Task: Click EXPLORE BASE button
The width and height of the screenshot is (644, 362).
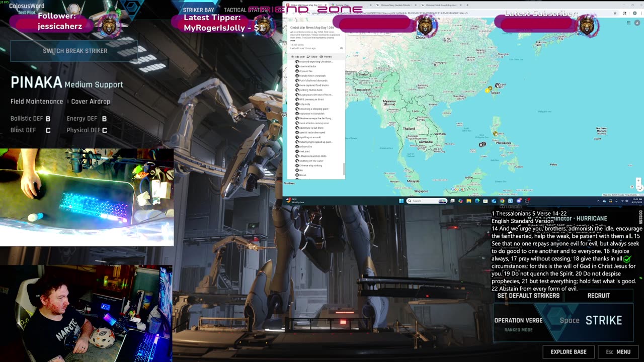Action: 569,352
